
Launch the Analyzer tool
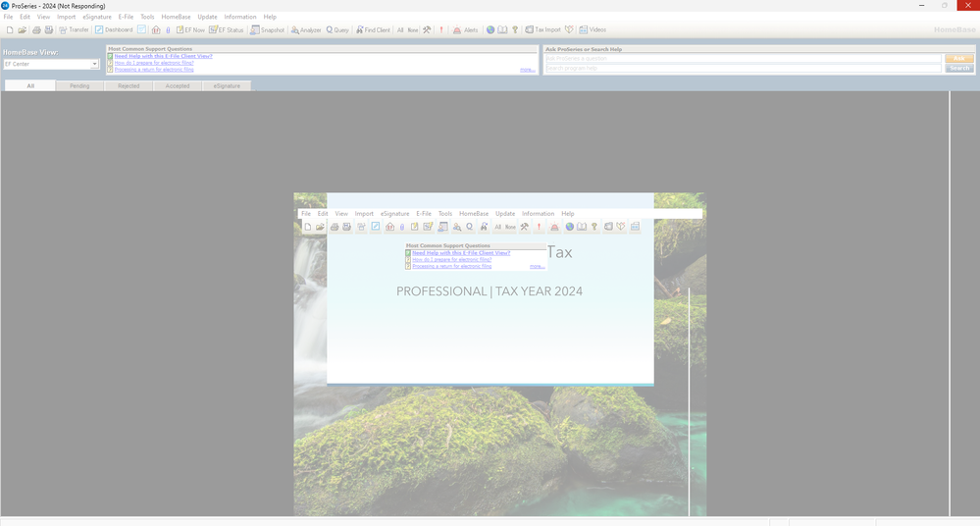point(305,30)
